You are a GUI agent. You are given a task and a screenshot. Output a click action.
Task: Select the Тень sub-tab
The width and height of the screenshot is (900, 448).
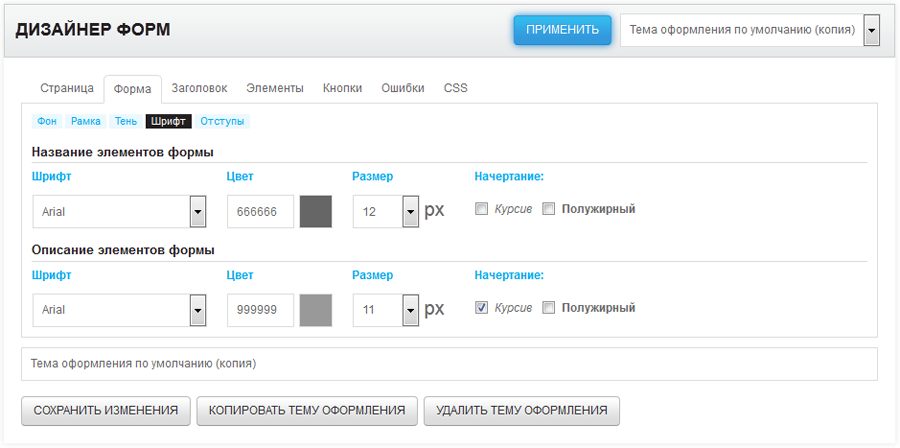[126, 121]
